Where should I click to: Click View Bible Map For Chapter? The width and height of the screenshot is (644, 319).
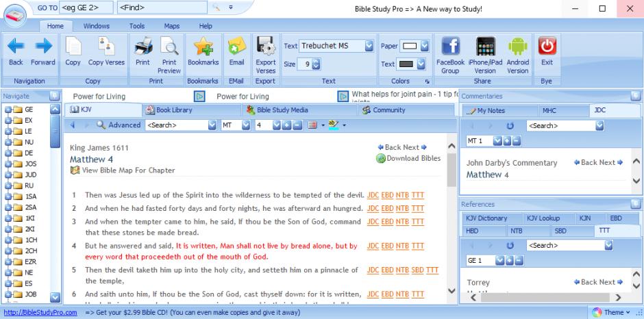[x=128, y=170]
